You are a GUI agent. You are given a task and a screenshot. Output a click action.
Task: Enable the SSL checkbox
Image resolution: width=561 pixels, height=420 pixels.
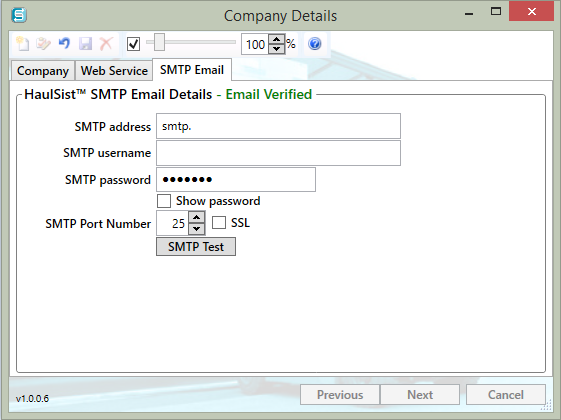[x=219, y=223]
